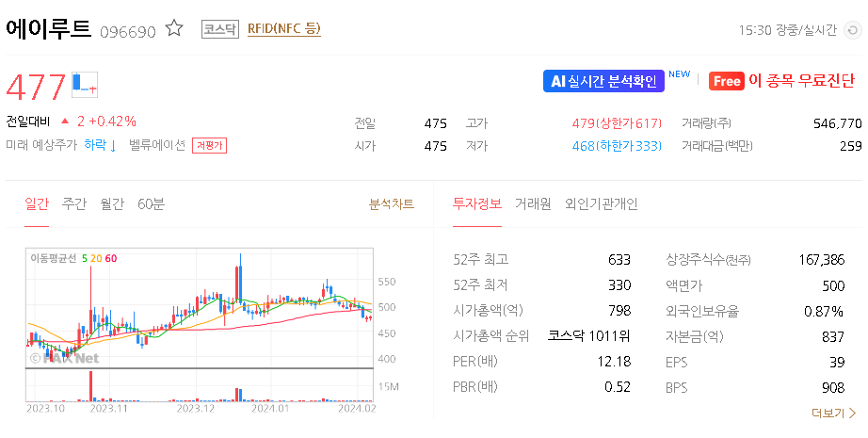The image size is (868, 438).
Task: Click 더보기 to expand more info
Action: (x=834, y=414)
